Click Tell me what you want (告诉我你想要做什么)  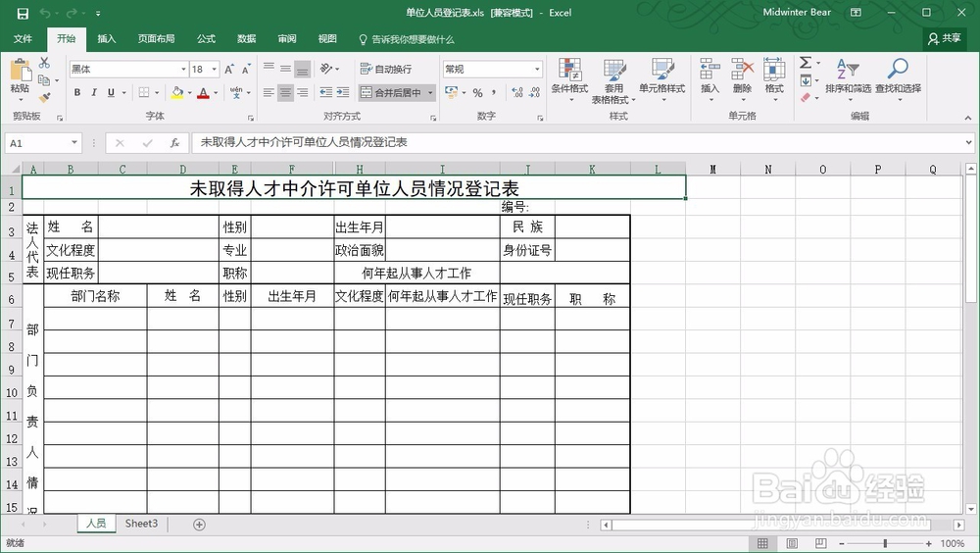[x=407, y=39]
